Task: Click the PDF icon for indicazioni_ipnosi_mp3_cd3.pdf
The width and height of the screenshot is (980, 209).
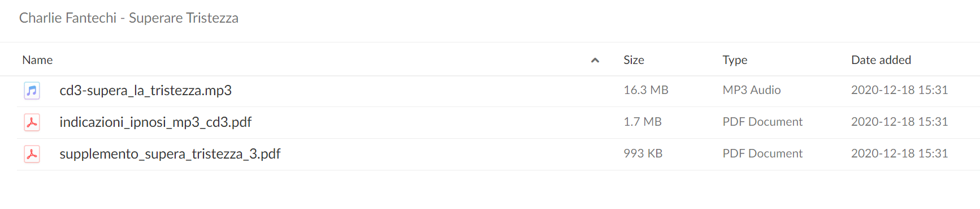Action: [32, 122]
